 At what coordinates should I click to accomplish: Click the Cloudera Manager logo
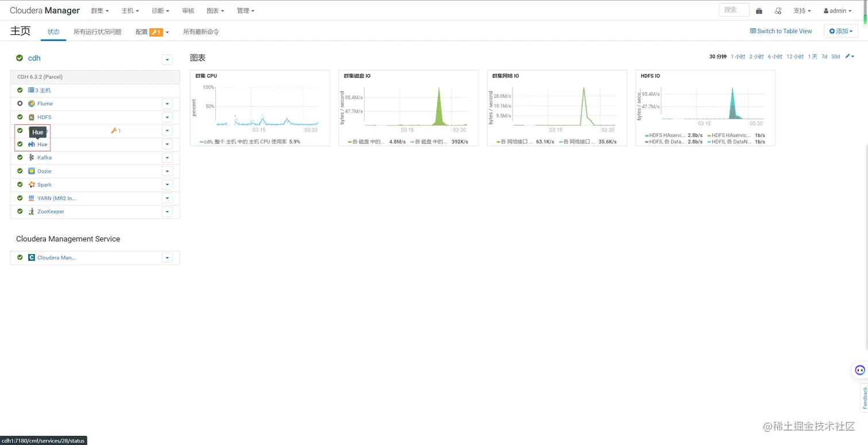pos(45,11)
